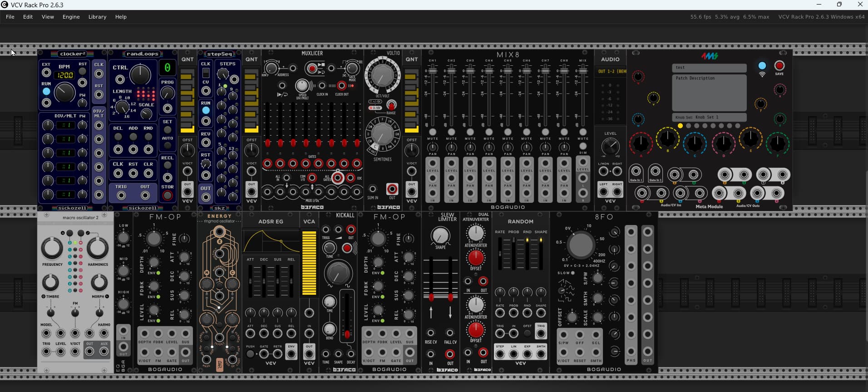The width and height of the screenshot is (868, 392).
Task: Click the Voltio SEMITONES knob
Action: tap(383, 134)
